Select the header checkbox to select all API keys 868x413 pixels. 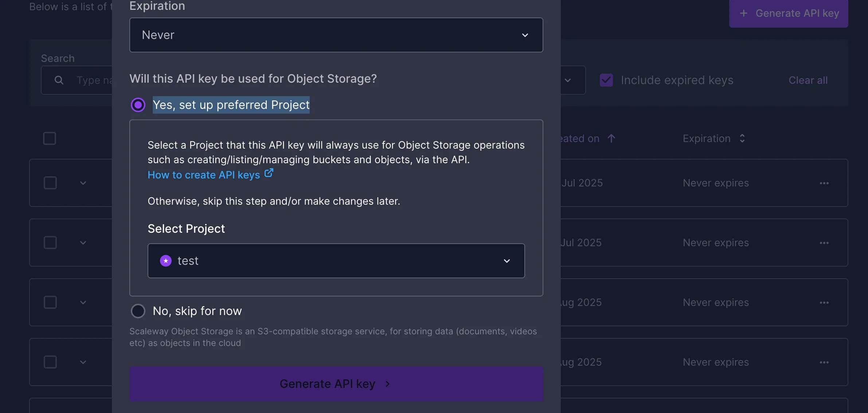click(49, 138)
